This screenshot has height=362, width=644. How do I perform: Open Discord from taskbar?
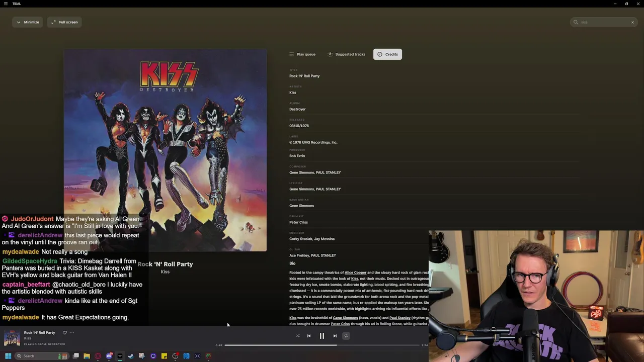109,356
